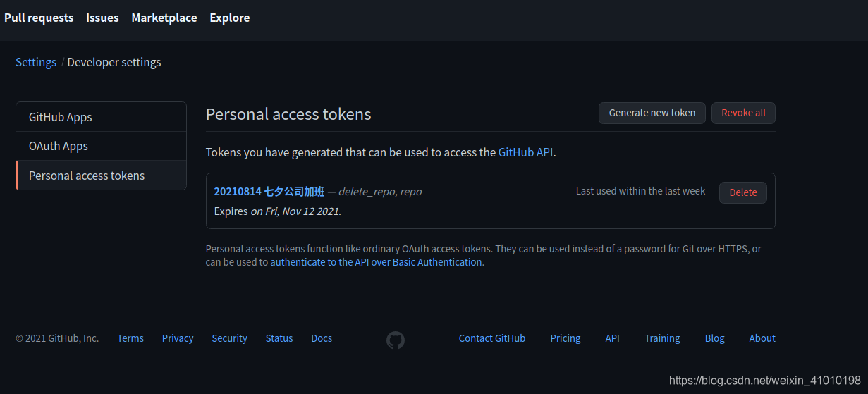Return to Settings via breadcrumb link

tap(36, 62)
